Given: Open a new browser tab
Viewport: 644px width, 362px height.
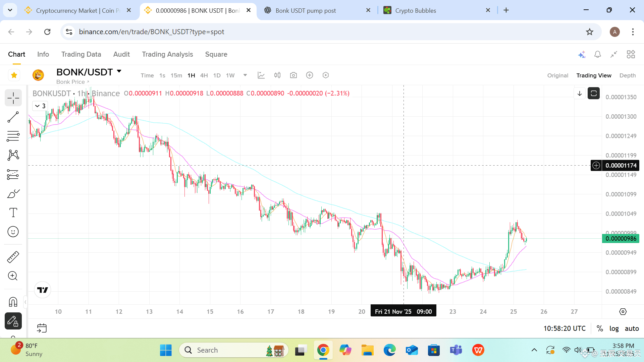Looking at the screenshot, I should point(506,10).
